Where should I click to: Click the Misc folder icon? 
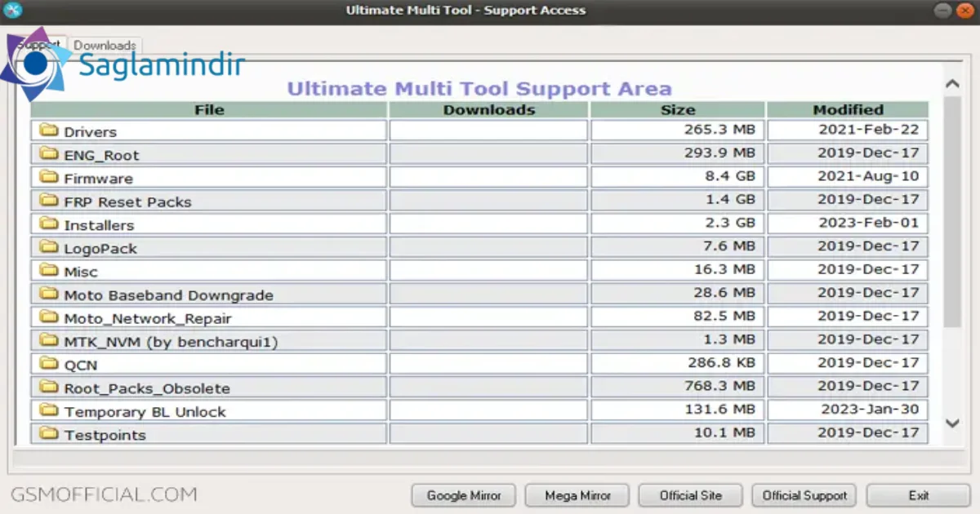coord(50,271)
